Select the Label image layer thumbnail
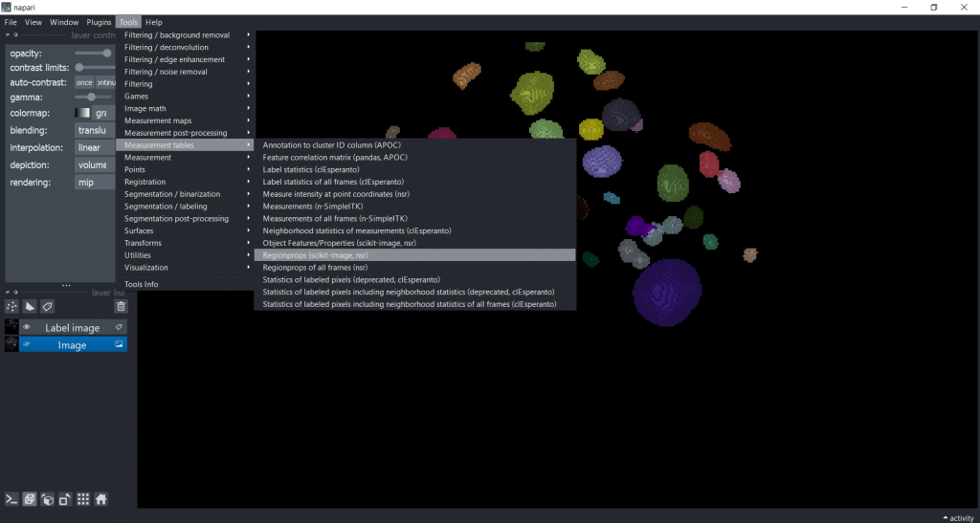Image resolution: width=980 pixels, height=523 pixels. coord(11,327)
